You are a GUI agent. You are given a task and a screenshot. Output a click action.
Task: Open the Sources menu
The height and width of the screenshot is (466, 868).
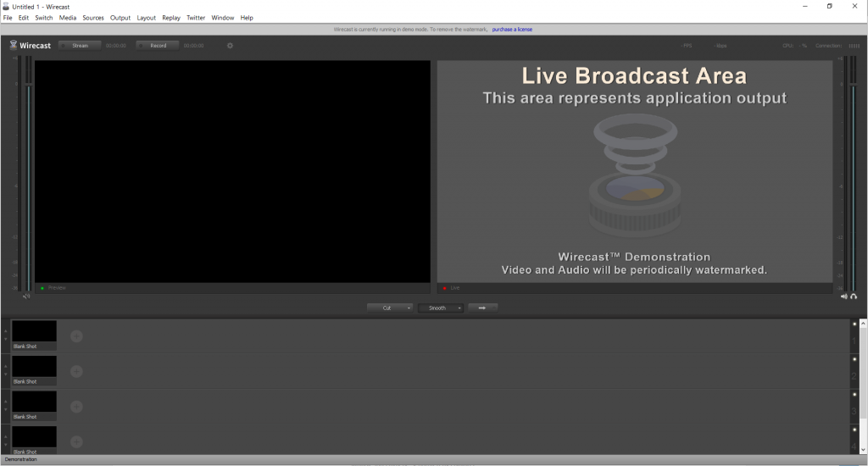click(x=93, y=18)
